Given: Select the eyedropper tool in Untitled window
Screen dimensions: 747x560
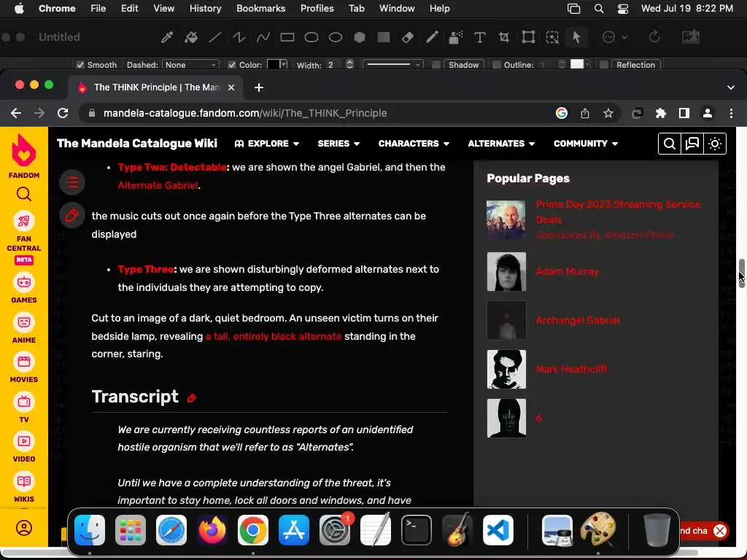Looking at the screenshot, I should click(x=167, y=37).
